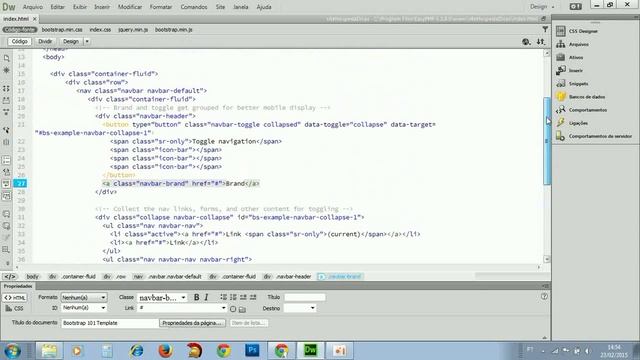Viewport: 640px width, 360px height.
Task: Click the point-to-file target icon beside Link
Action: 233,309
